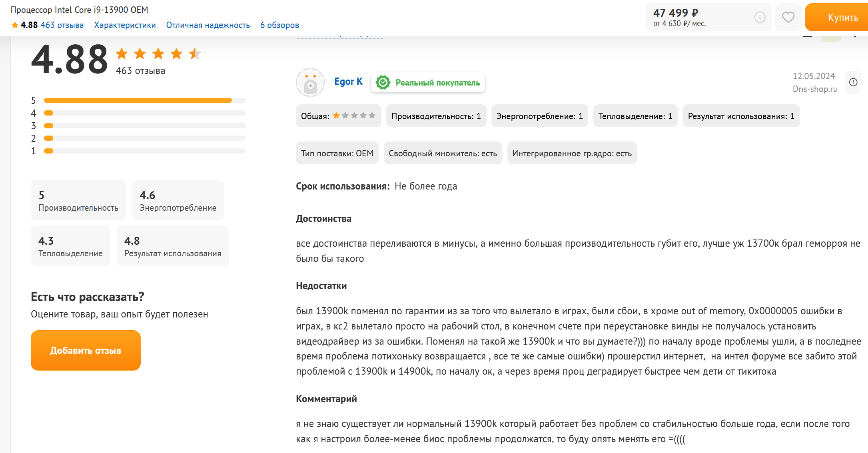Image resolution: width=868 pixels, height=453 pixels.
Task: Click the Свободный множитель: есть tag
Action: [x=443, y=153]
